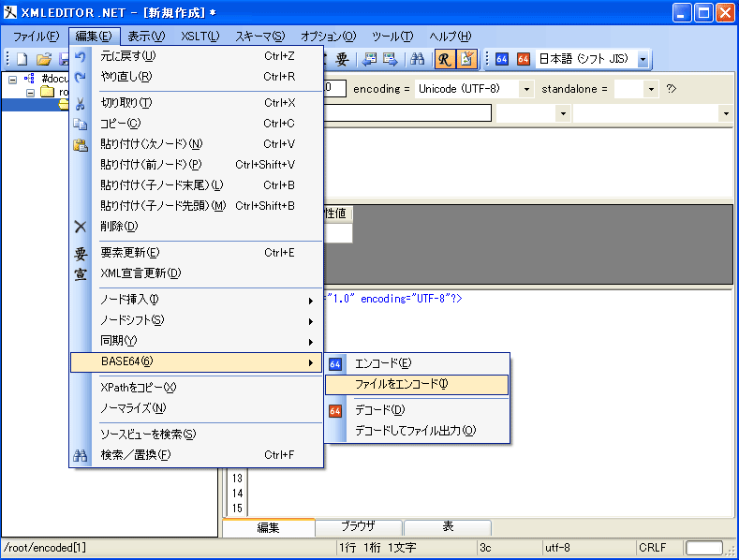Screen dimensions: 739x560
Task: Choose デコードしてファイル出力(O) in submenu
Action: [417, 431]
